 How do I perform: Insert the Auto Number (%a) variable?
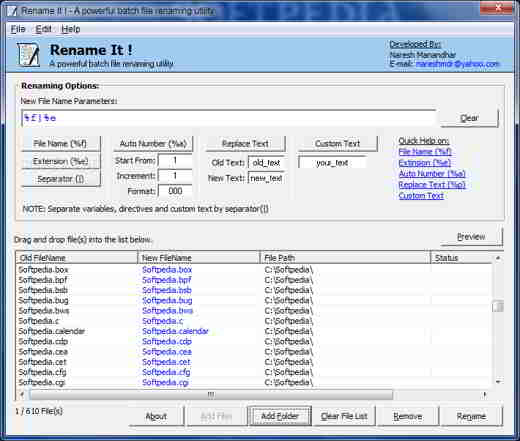[x=153, y=144]
